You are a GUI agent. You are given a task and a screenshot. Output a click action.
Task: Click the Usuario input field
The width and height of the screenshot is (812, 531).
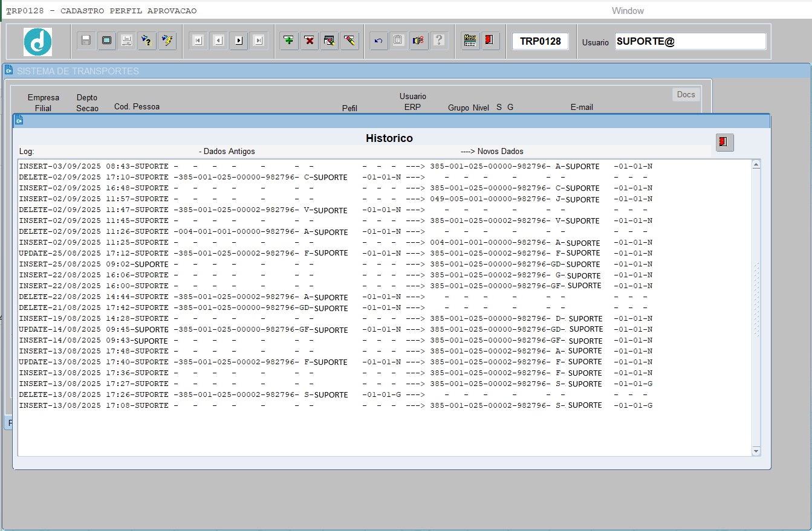click(690, 41)
